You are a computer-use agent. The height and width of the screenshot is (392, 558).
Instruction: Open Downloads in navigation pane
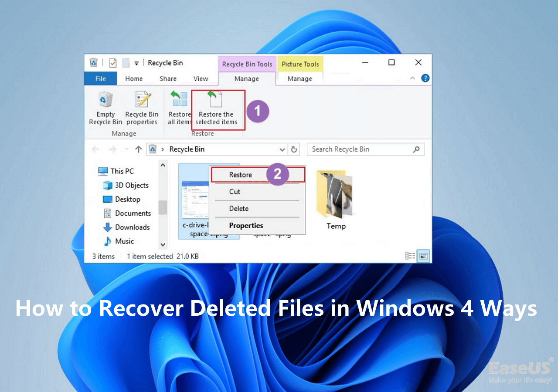(126, 227)
